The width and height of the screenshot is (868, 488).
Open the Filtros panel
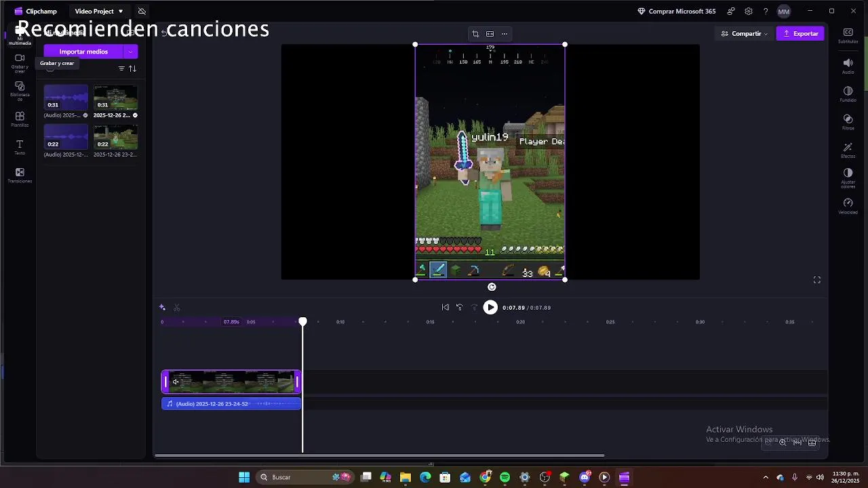click(x=848, y=122)
